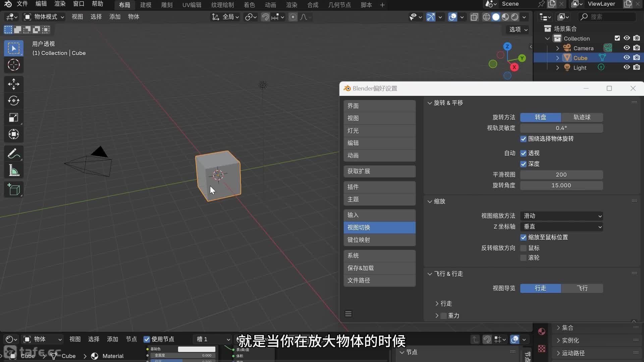644x362 pixels.
Task: Switch to wireframe viewport shading
Action: point(486,17)
